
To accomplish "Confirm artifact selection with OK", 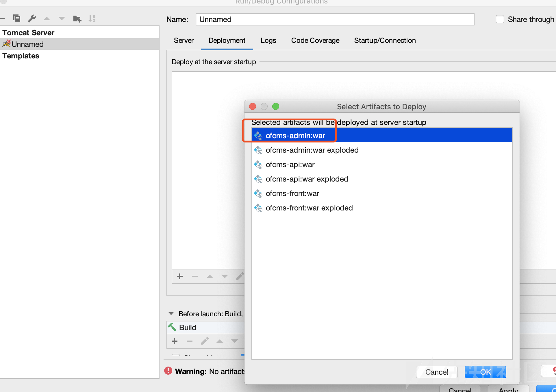I will click(485, 372).
